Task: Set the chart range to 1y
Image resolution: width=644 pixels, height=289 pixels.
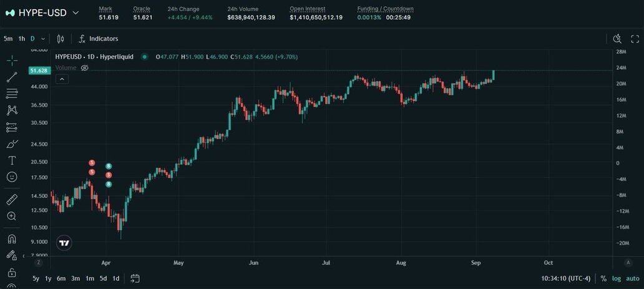Action: click(48, 279)
